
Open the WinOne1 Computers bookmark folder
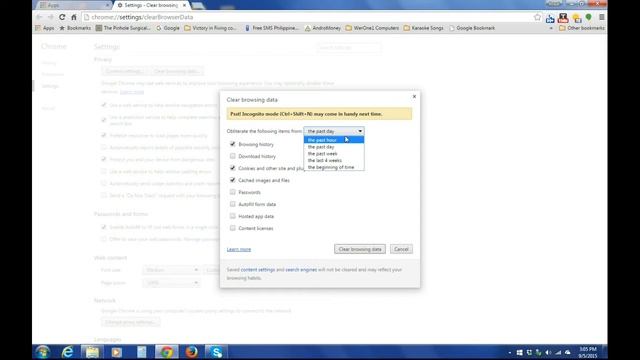[372, 28]
